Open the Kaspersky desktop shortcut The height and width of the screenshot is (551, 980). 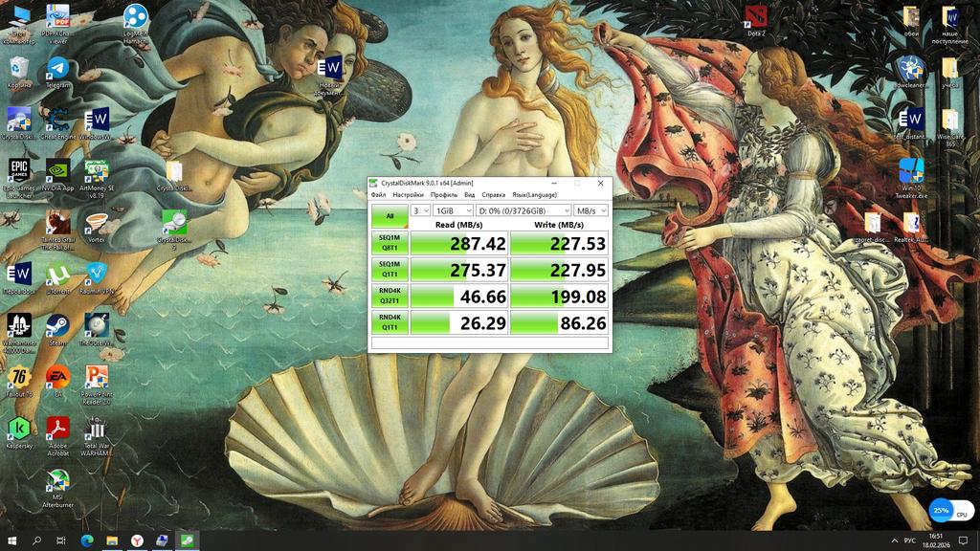[x=19, y=430]
